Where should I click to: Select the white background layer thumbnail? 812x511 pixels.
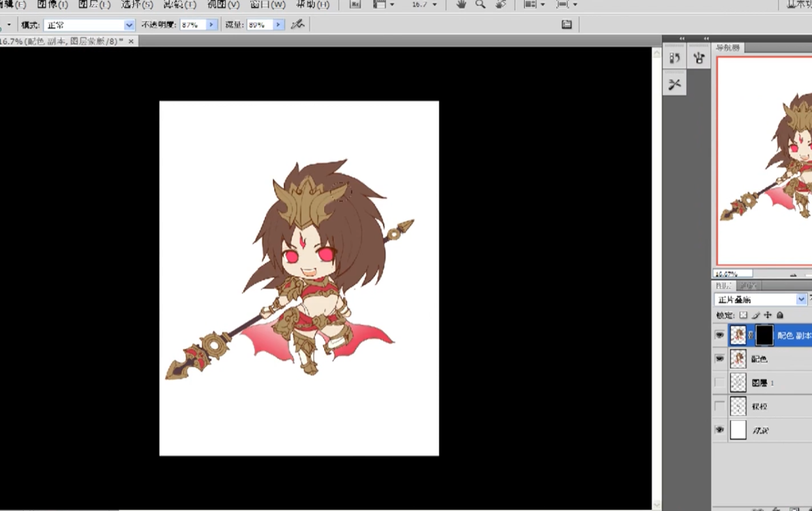pos(738,430)
